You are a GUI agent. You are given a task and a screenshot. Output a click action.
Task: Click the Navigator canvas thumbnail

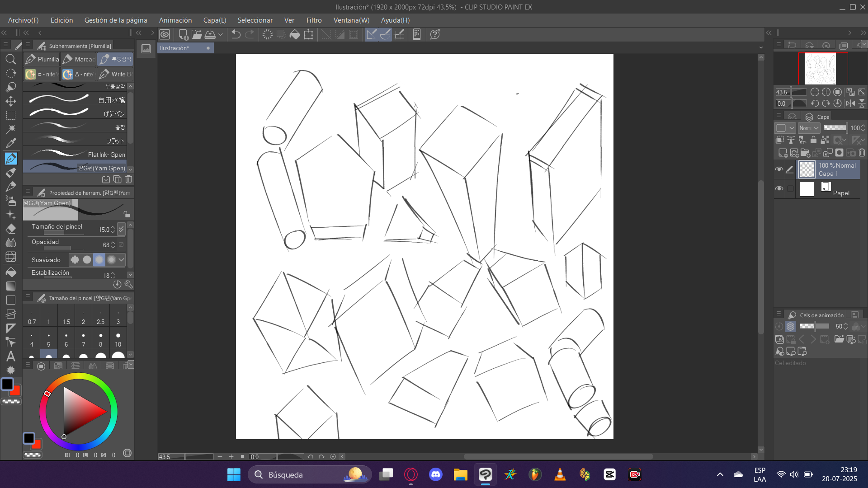click(820, 69)
